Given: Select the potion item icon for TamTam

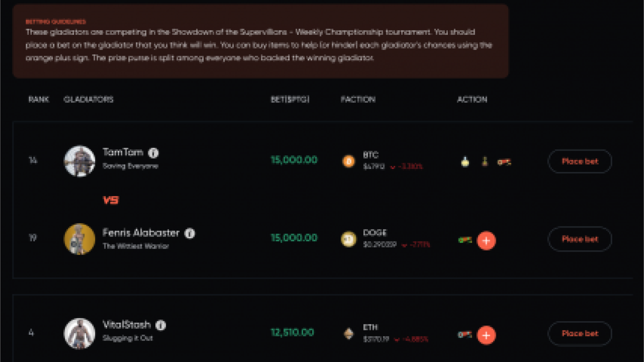Looking at the screenshot, I should (465, 162).
